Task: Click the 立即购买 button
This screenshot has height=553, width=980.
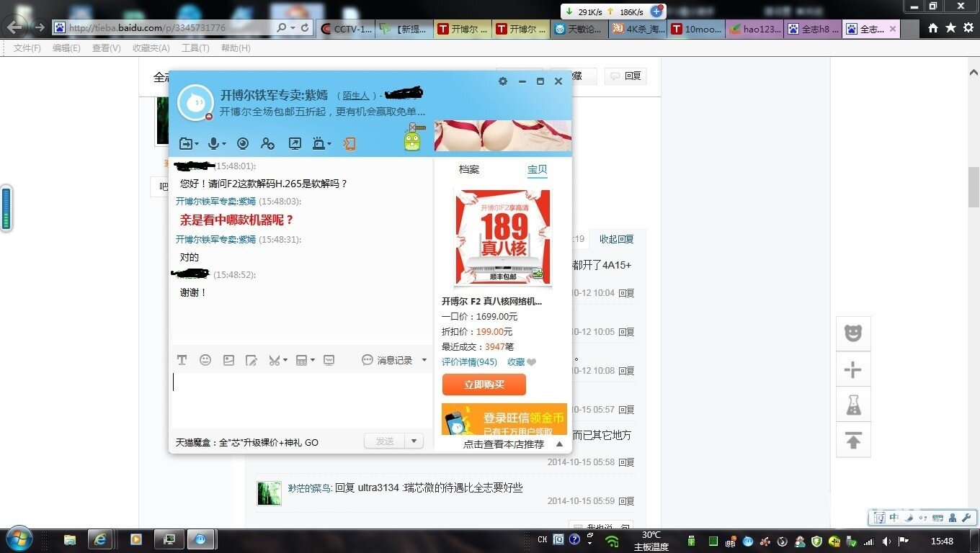Action: [484, 385]
